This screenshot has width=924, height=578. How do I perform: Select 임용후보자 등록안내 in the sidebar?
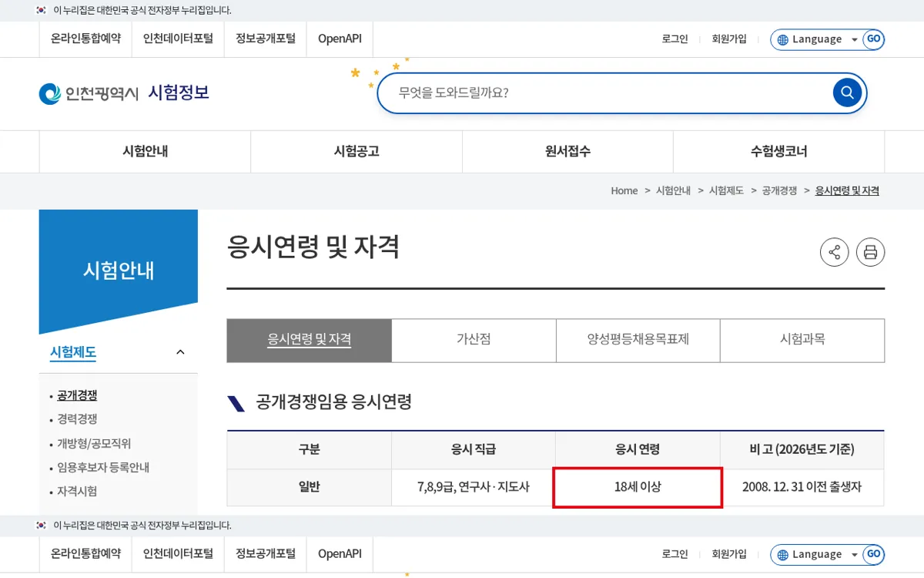click(x=103, y=468)
